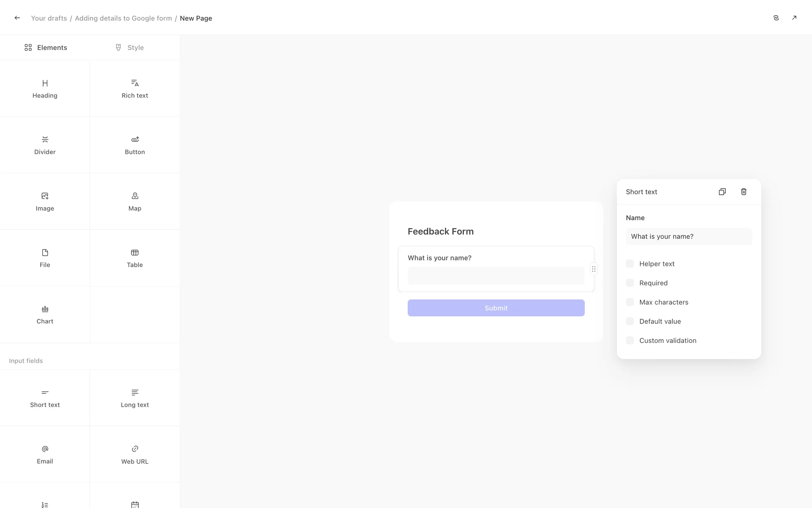Enable the Required checkbox
The width and height of the screenshot is (812, 508).
coord(630,283)
